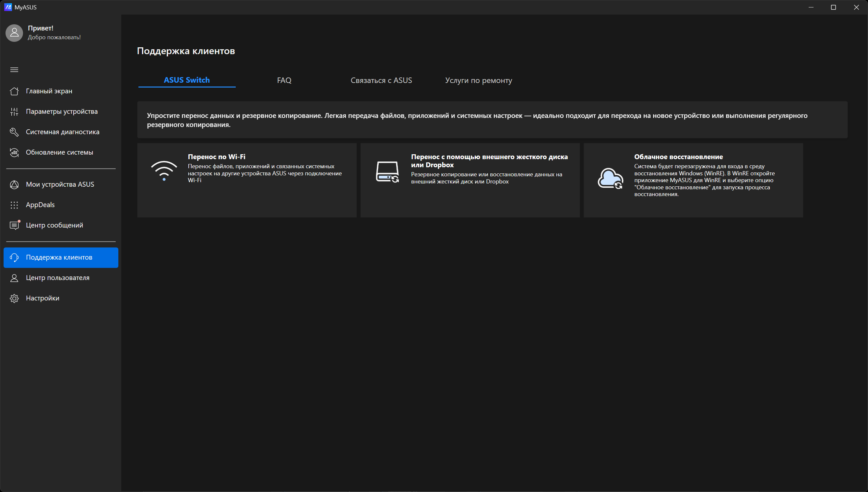
Task: Select Поддержка клиентов in sidebar
Action: pyautogui.click(x=61, y=257)
